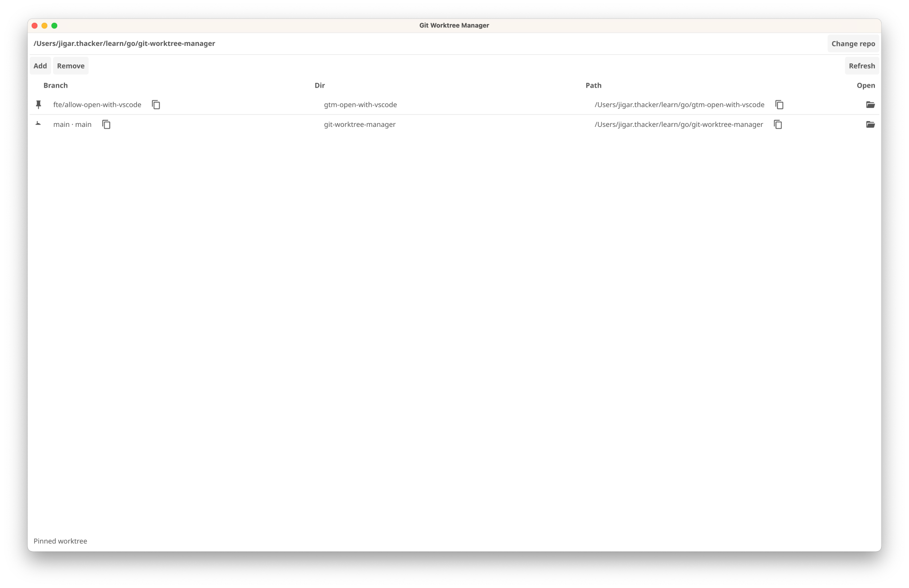The height and width of the screenshot is (588, 909).
Task: Copy the git-worktree-manager worktree path
Action: tap(778, 125)
